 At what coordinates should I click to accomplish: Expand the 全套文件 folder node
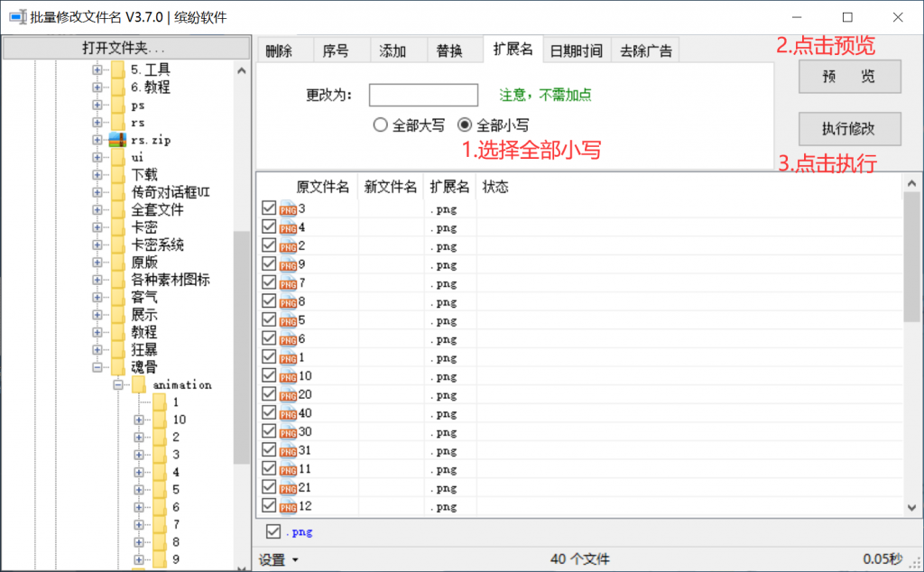97,209
